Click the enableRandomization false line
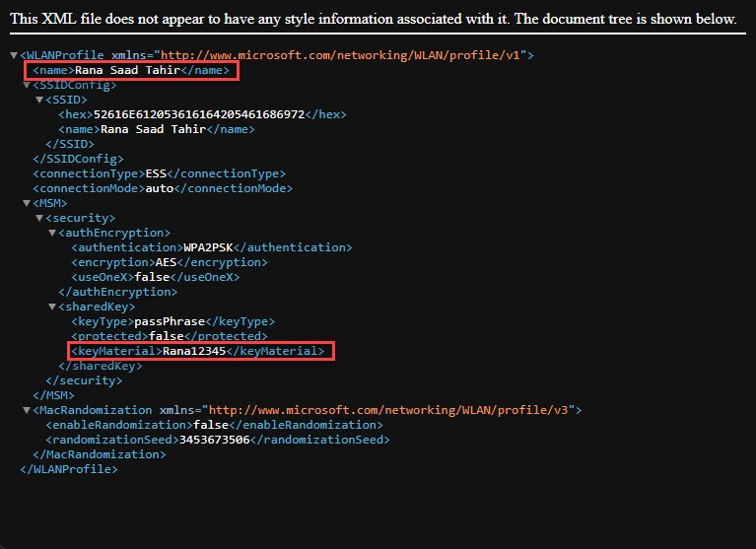Image resolution: width=756 pixels, height=549 pixels. coord(214,425)
